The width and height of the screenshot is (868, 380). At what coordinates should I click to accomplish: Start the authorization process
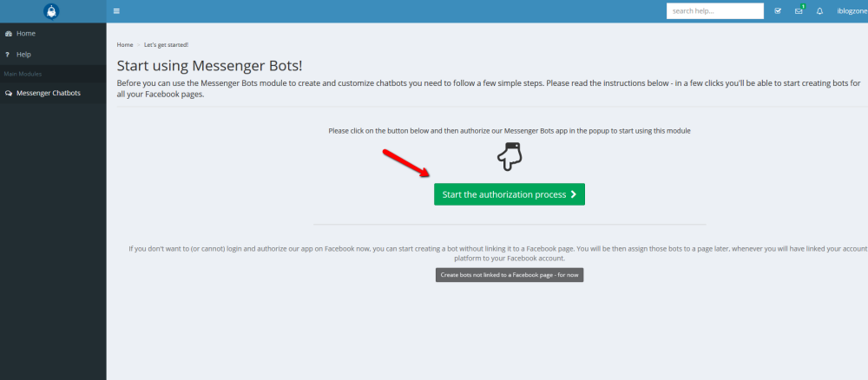pos(510,194)
